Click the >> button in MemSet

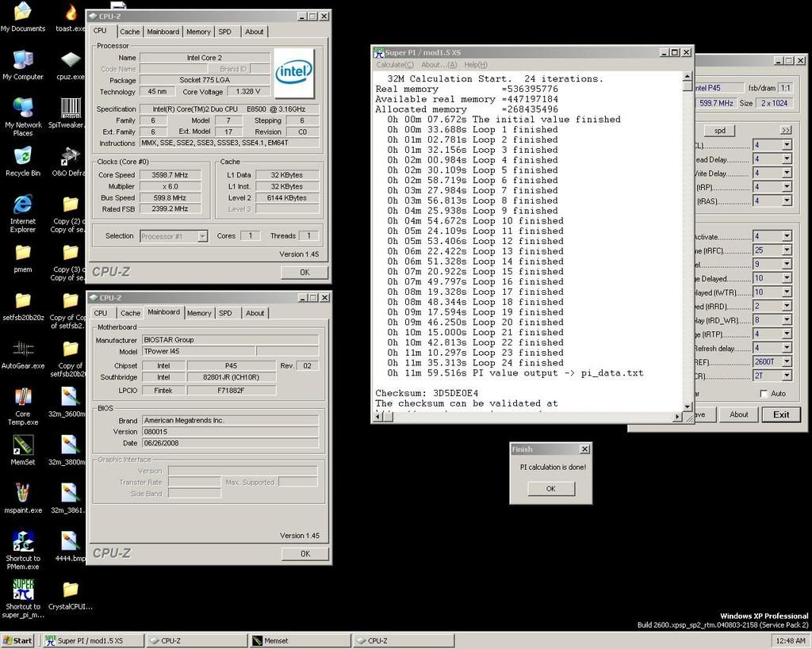786,131
